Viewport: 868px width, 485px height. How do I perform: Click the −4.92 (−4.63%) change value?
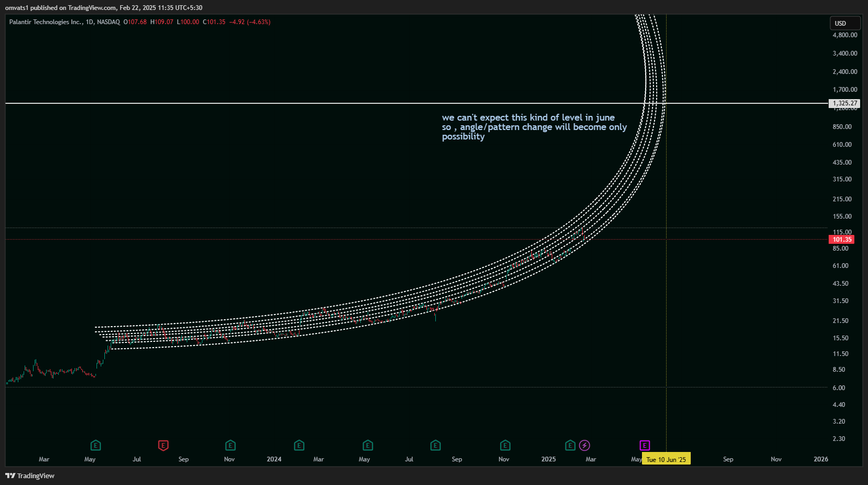(250, 22)
